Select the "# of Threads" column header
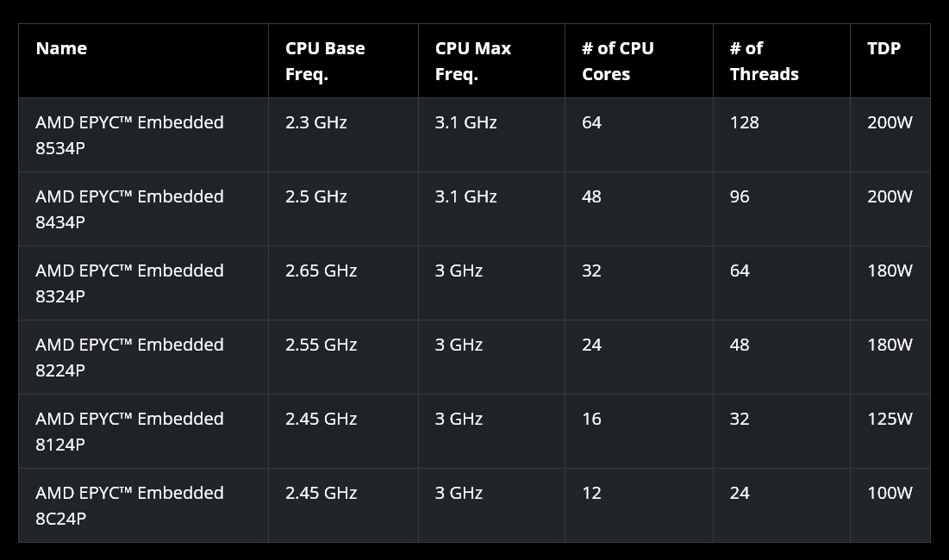The height and width of the screenshot is (560, 949). click(764, 61)
